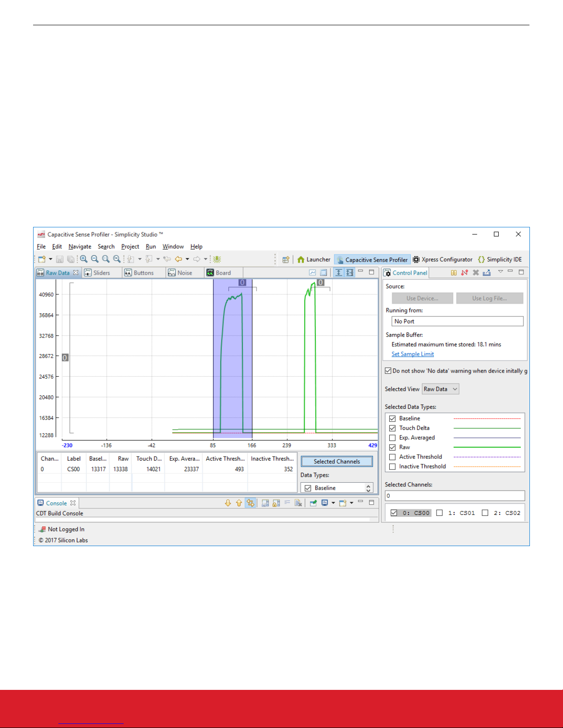Open the Window menu
This screenshot has height=728, width=563.
(173, 247)
